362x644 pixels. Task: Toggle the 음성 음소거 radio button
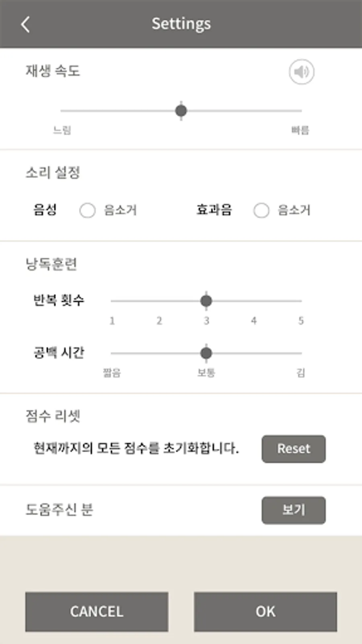pyautogui.click(x=87, y=210)
